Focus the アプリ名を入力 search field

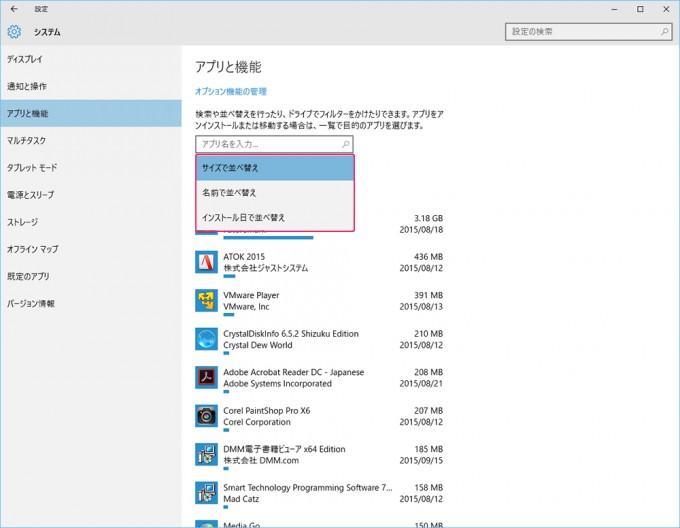coord(274,144)
